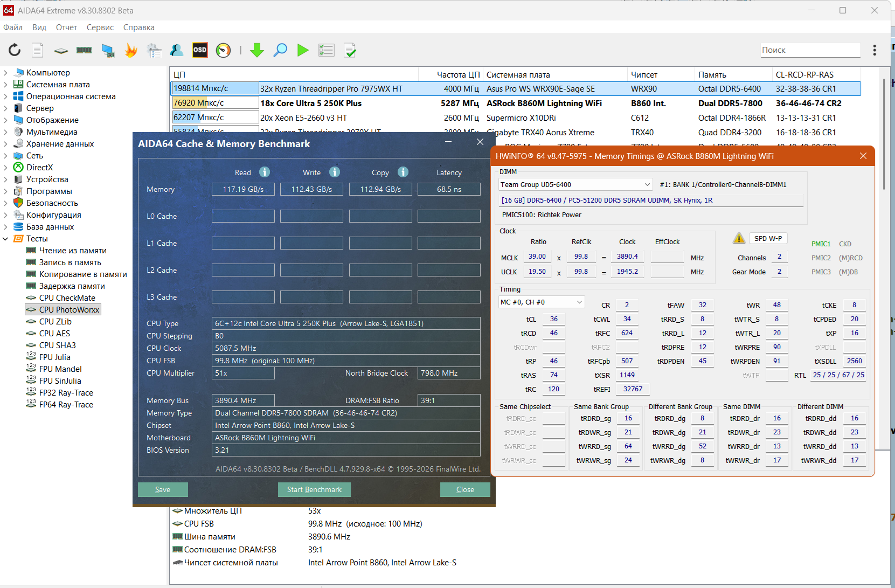Click Close in the Cache & Memory Benchmark

pyautogui.click(x=465, y=489)
